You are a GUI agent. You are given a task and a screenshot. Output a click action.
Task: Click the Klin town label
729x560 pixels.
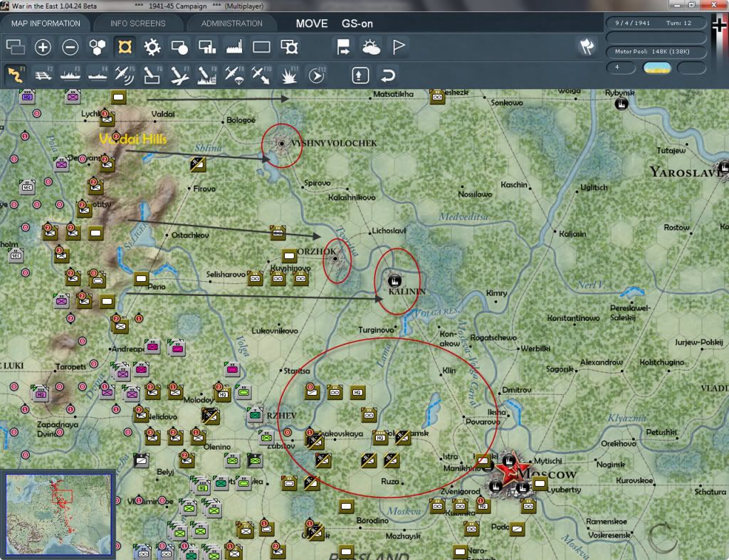pyautogui.click(x=449, y=371)
